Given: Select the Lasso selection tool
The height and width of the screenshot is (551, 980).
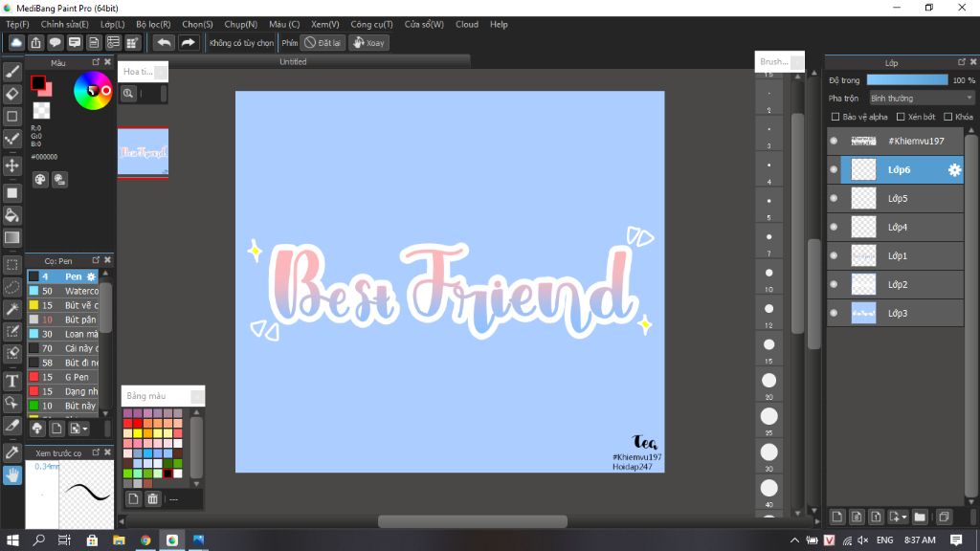Looking at the screenshot, I should [11, 287].
